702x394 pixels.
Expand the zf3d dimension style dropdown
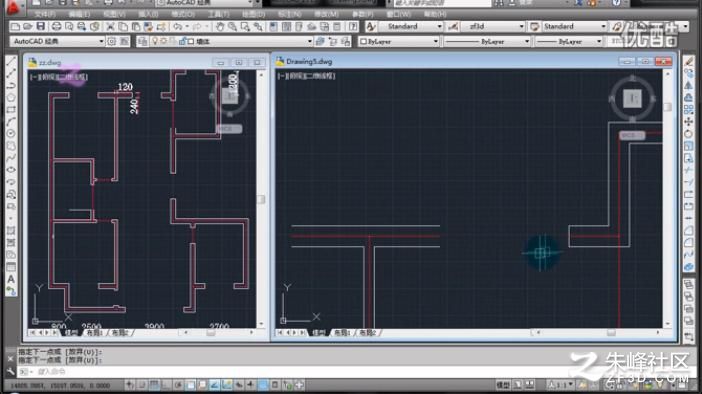521,26
